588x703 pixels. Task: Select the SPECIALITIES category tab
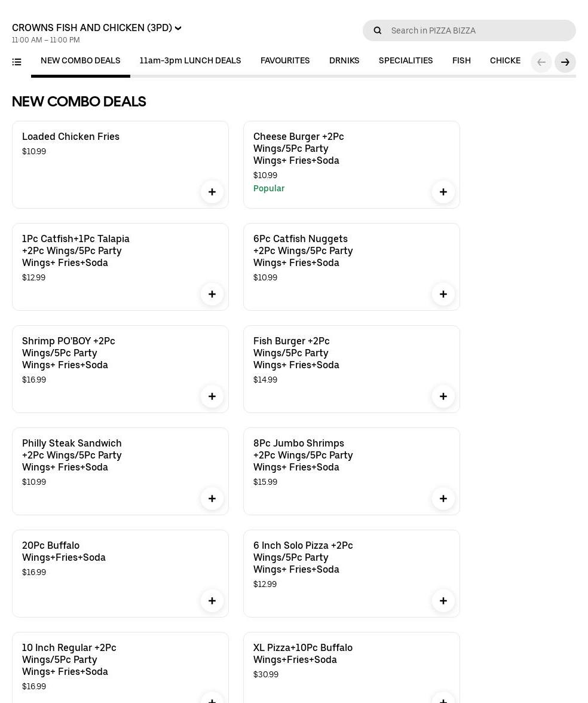pos(406,61)
